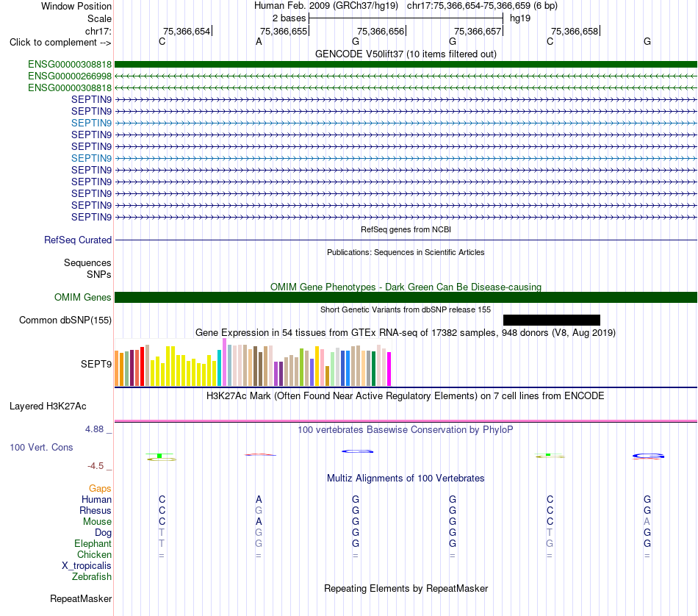Click the '2 bases' scale bar text
This screenshot has height=616, width=698.
click(289, 18)
